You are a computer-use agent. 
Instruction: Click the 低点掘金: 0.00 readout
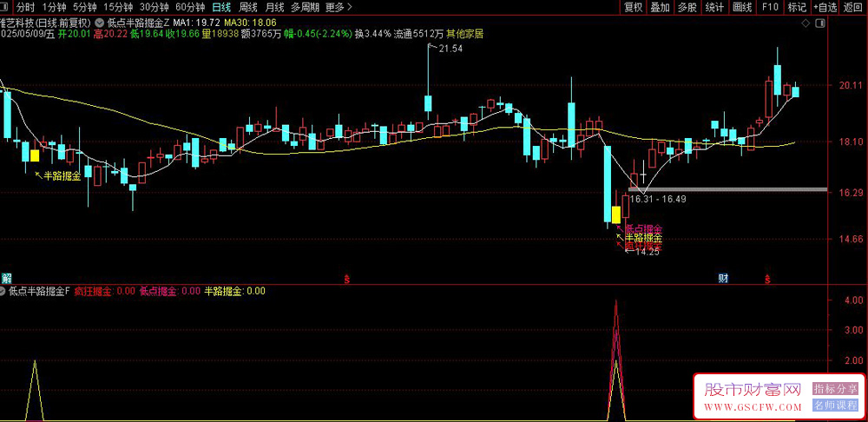(x=169, y=290)
